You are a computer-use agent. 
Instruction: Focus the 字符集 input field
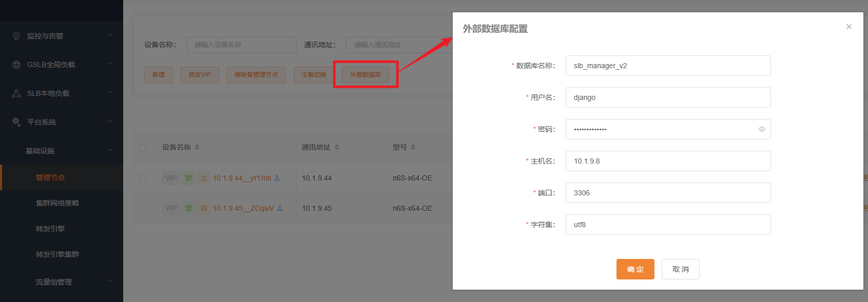pos(668,225)
